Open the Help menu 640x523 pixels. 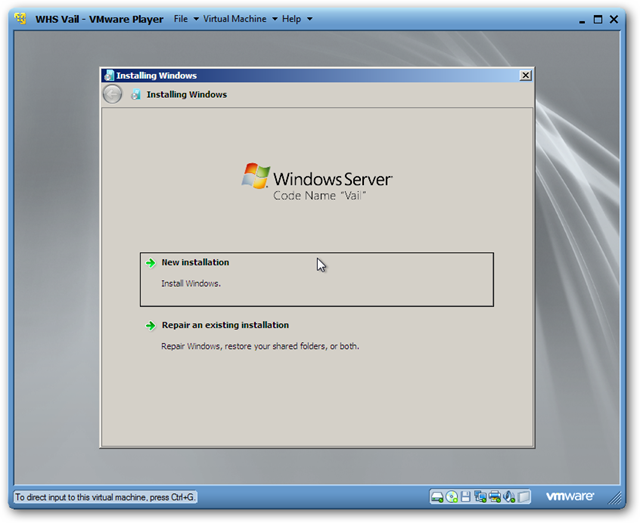pyautogui.click(x=291, y=19)
